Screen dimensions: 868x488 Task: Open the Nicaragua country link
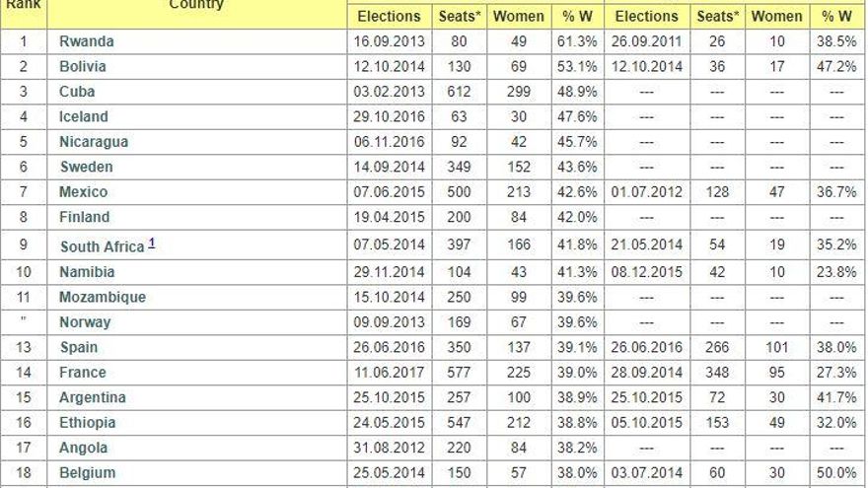point(94,141)
